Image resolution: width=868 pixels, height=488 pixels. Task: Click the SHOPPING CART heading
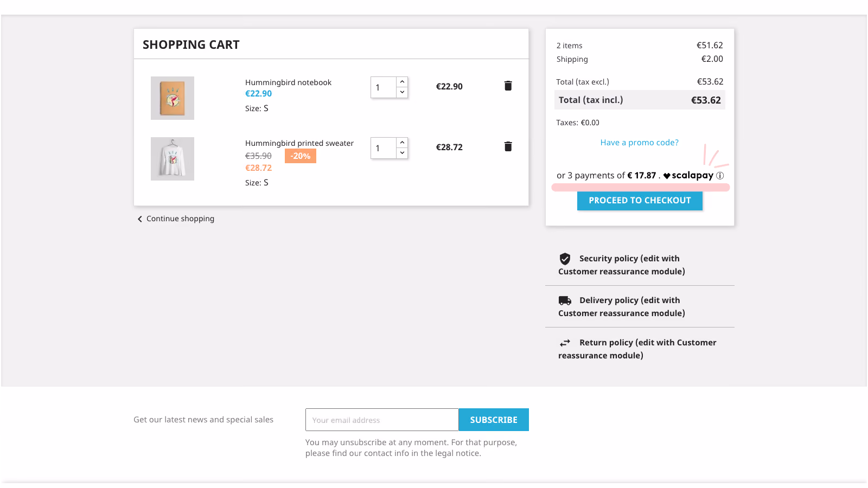tap(191, 44)
